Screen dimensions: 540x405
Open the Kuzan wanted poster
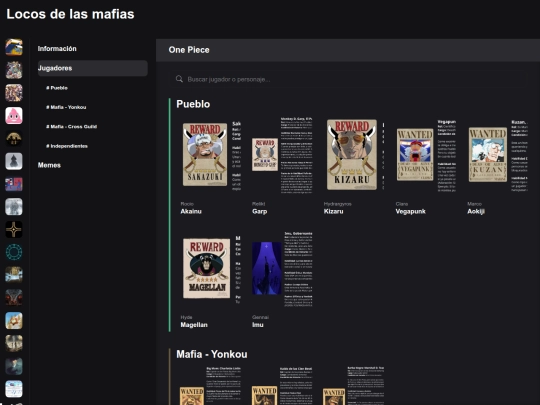[488, 154]
